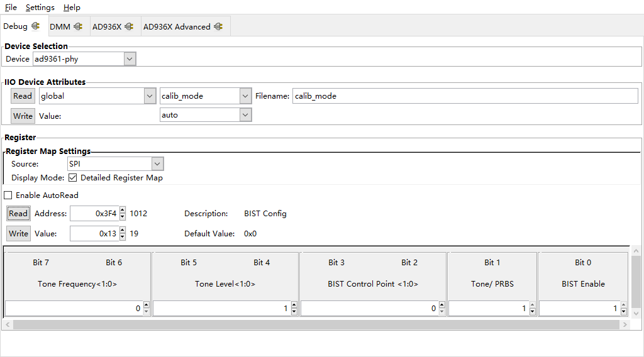This screenshot has width=644, height=357.
Task: Click the Tone Frequency<1:0> value field
Action: [x=74, y=309]
